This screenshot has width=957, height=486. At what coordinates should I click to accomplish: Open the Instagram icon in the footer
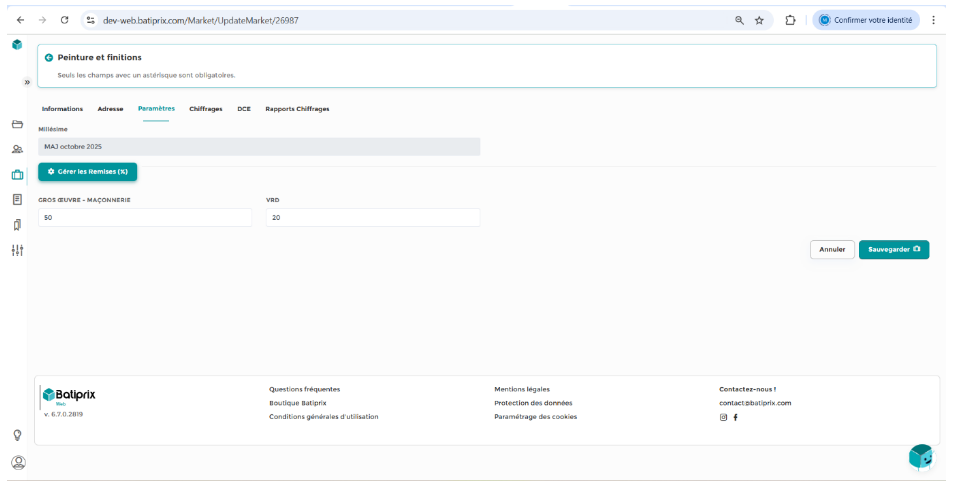click(724, 417)
